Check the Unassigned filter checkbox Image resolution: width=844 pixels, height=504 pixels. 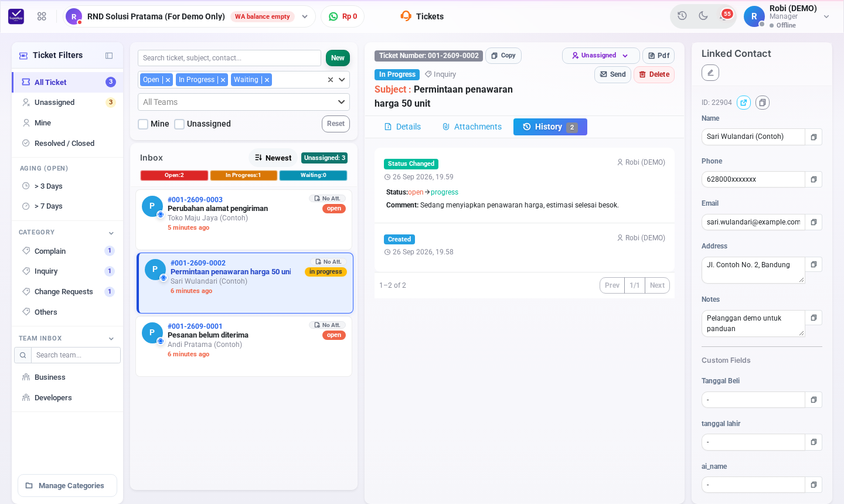pos(179,124)
